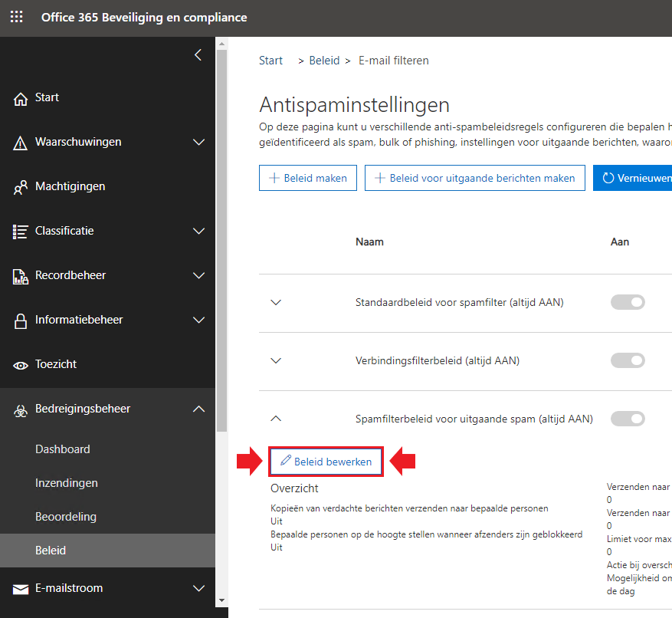672x618 pixels.
Task: Click the Start home icon
Action: tap(20, 99)
